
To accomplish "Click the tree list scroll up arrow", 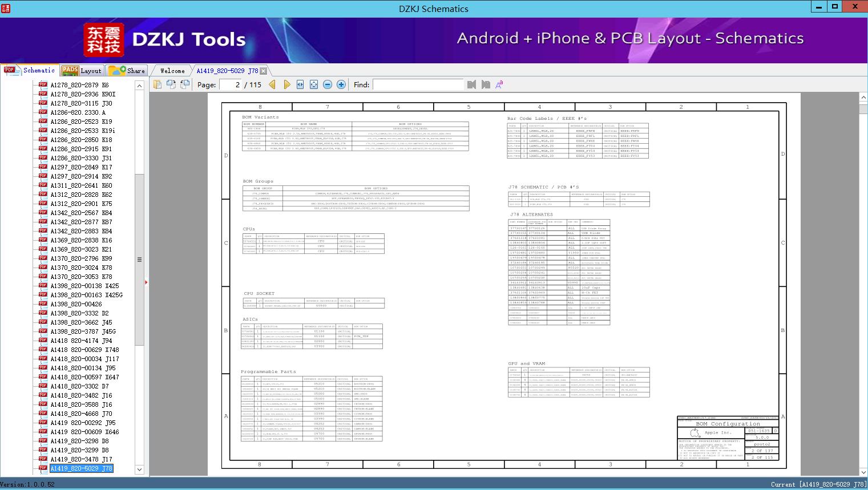I will pos(139,86).
